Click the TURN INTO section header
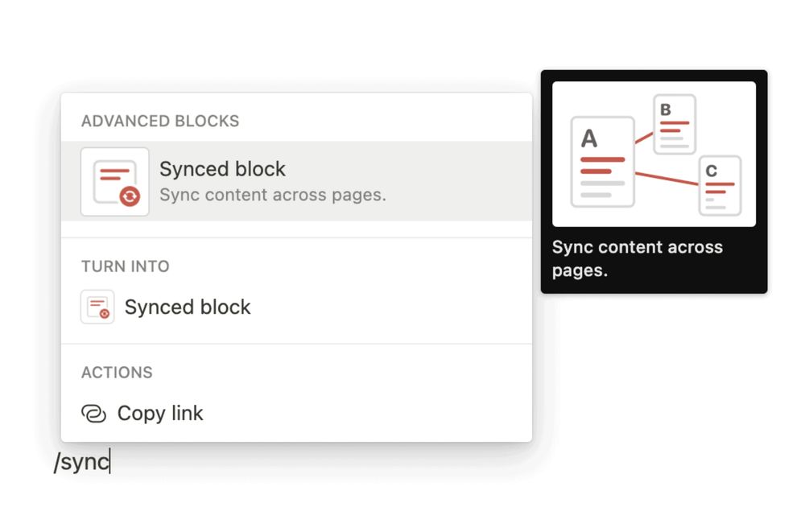Viewport: 805px width, 532px height. 126,266
